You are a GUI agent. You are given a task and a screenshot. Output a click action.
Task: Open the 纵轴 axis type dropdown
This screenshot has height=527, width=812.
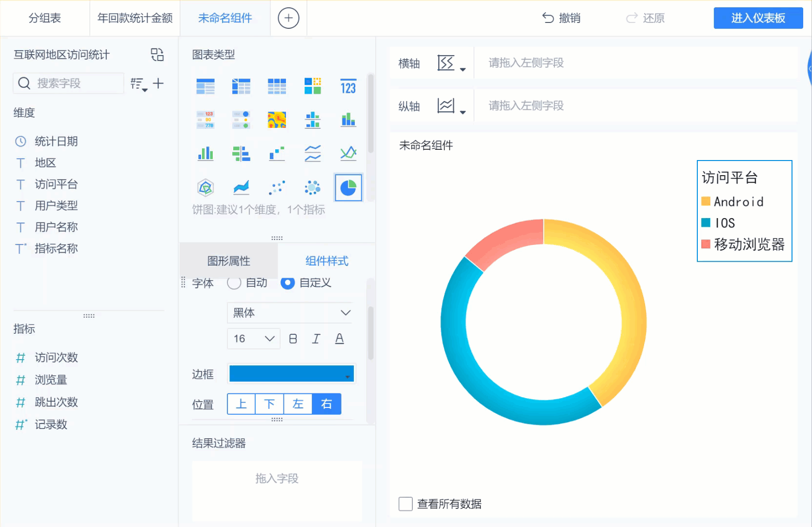[x=452, y=106]
